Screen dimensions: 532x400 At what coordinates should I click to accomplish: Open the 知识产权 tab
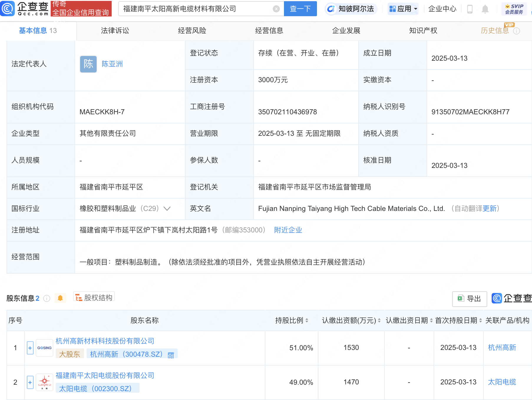click(x=423, y=31)
